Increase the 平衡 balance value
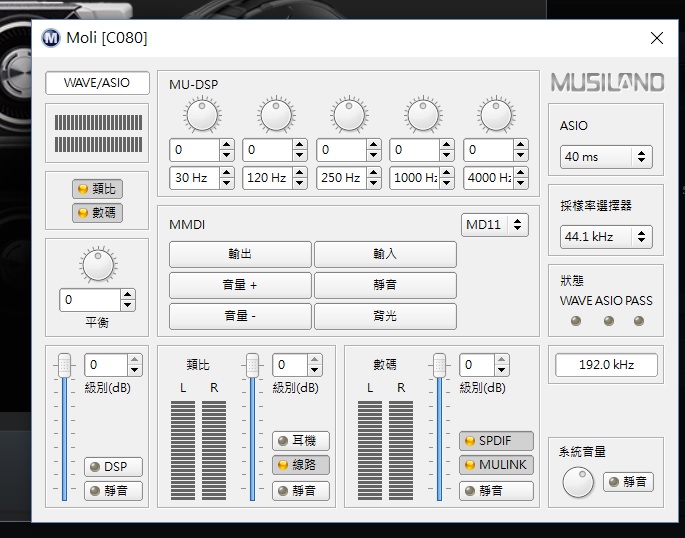Viewport: 685px width, 538px height. coord(128,294)
